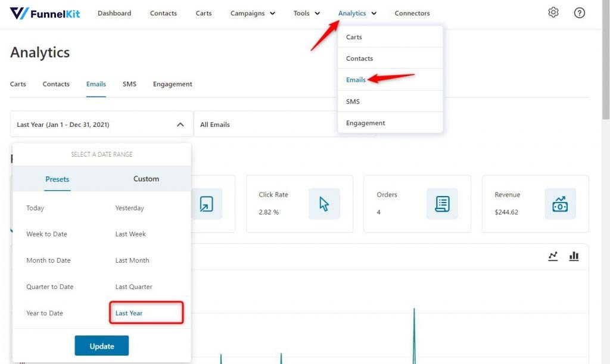
Task: Click the open rate arrow icon
Action: point(207,204)
